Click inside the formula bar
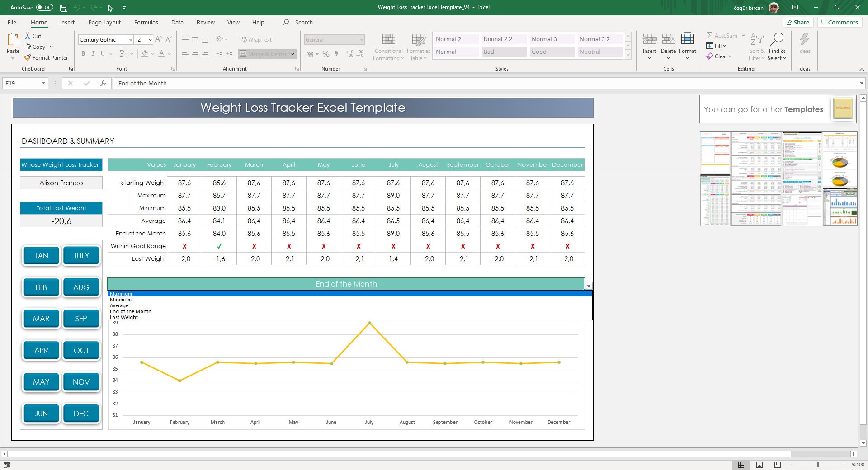Image resolution: width=868 pixels, height=470 pixels. pos(271,83)
